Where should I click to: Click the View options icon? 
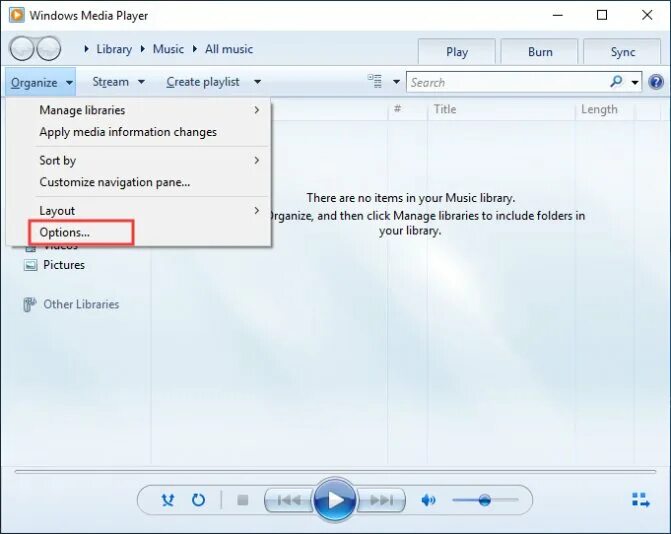coord(375,81)
